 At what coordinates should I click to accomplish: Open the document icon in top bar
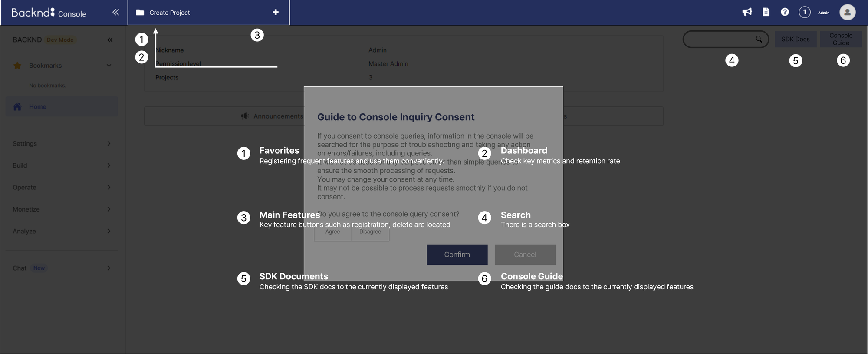(x=766, y=12)
